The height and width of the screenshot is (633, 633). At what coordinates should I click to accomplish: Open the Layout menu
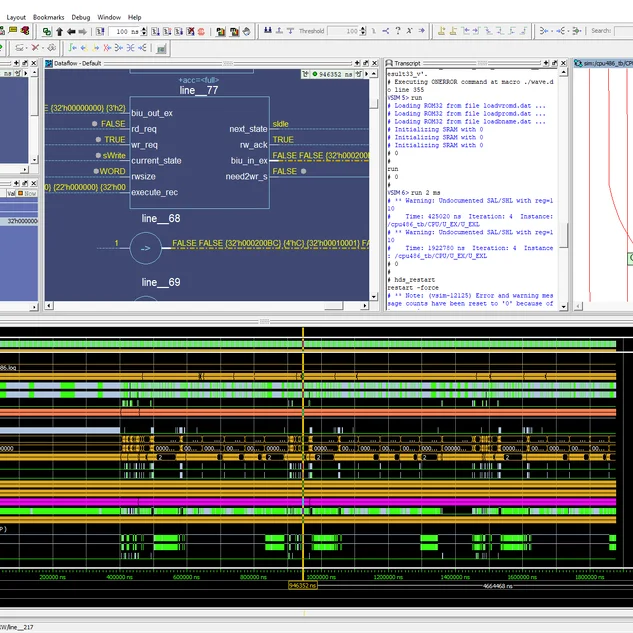(x=16, y=17)
